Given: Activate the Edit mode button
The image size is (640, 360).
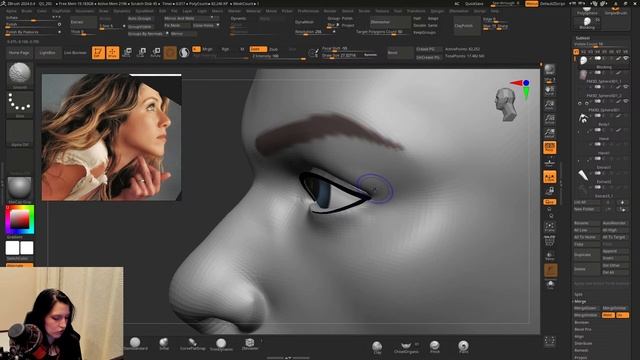Looking at the screenshot, I should click(x=98, y=53).
